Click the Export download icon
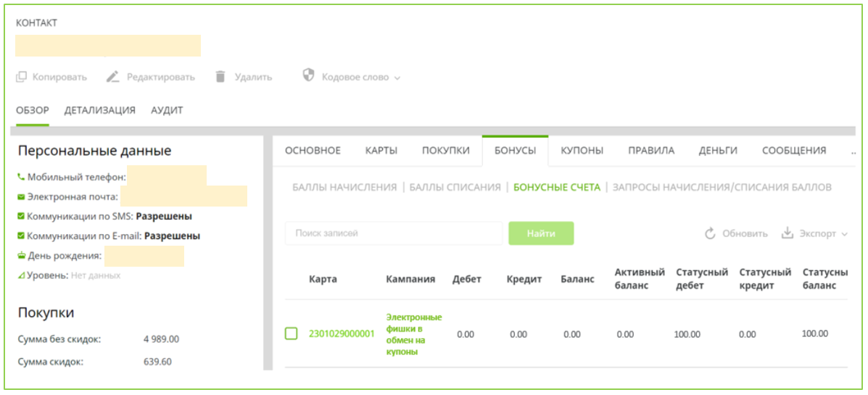 point(788,233)
